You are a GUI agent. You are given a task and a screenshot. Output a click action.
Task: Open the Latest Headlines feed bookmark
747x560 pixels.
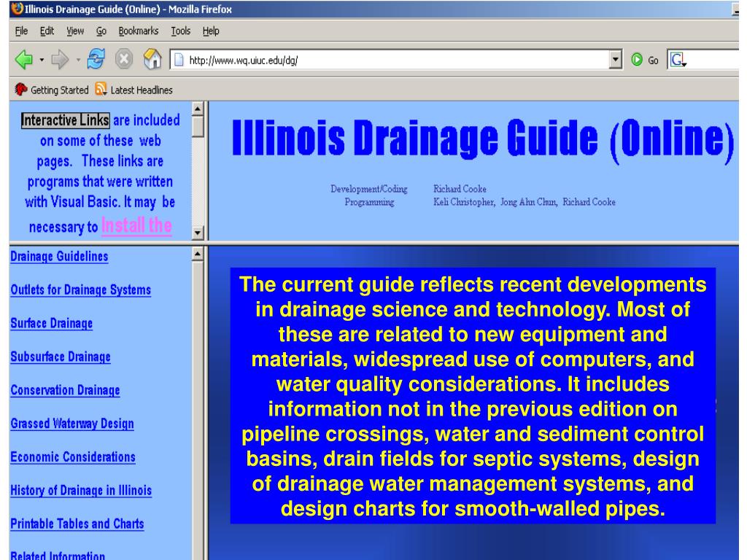134,90
